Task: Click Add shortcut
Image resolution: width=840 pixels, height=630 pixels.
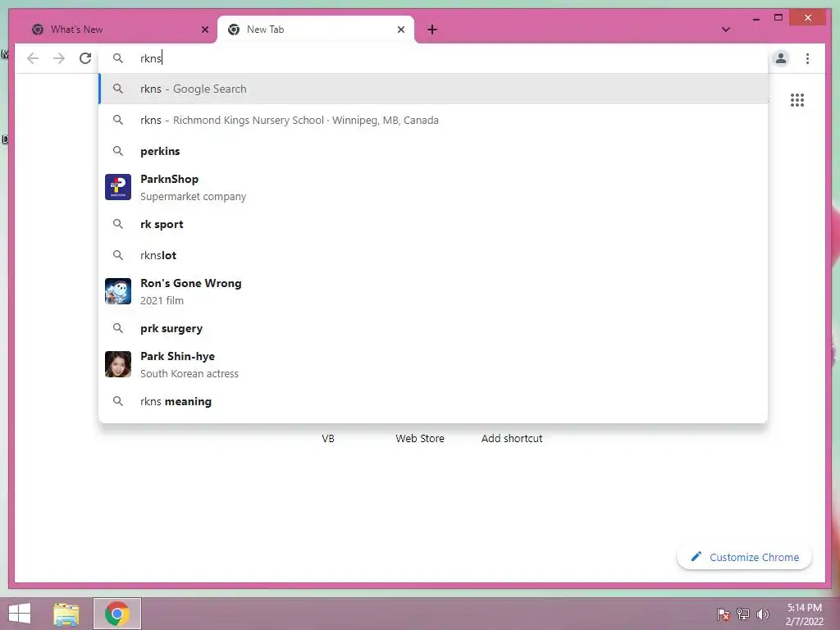Action: click(x=512, y=438)
